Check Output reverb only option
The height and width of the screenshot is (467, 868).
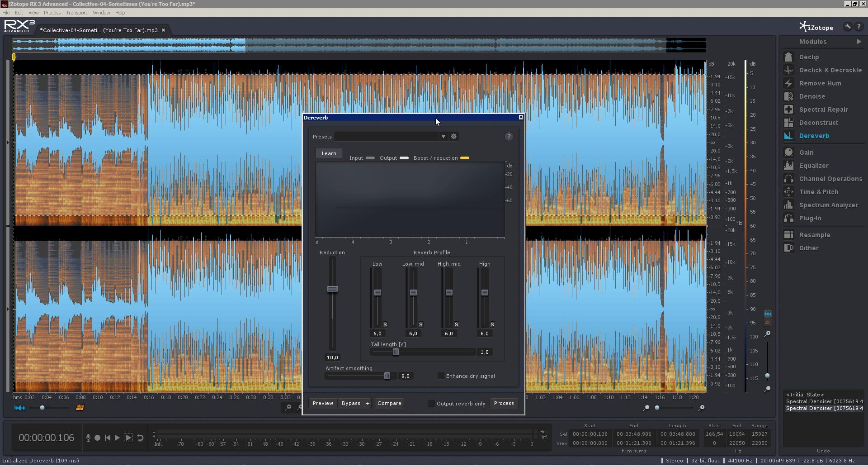click(x=431, y=404)
